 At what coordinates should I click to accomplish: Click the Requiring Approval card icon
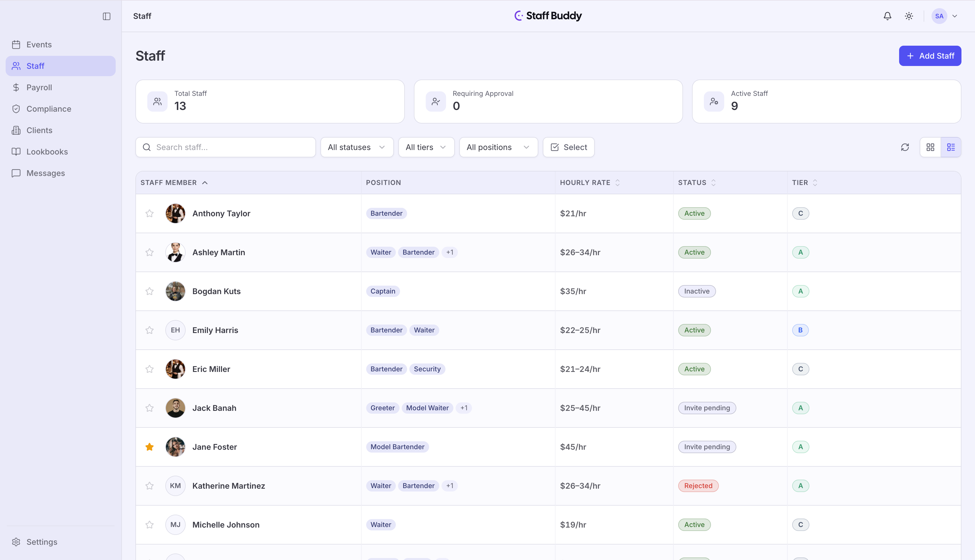click(436, 102)
